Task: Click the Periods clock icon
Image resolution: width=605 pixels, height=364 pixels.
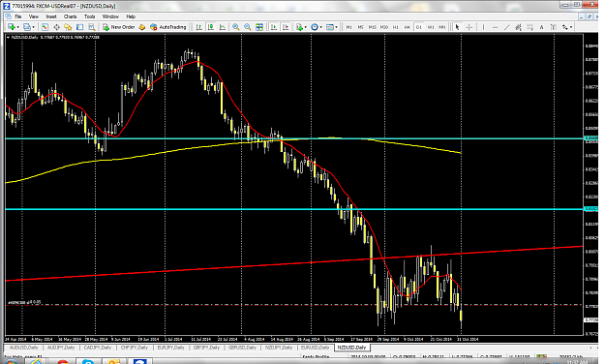Action: 315,27
